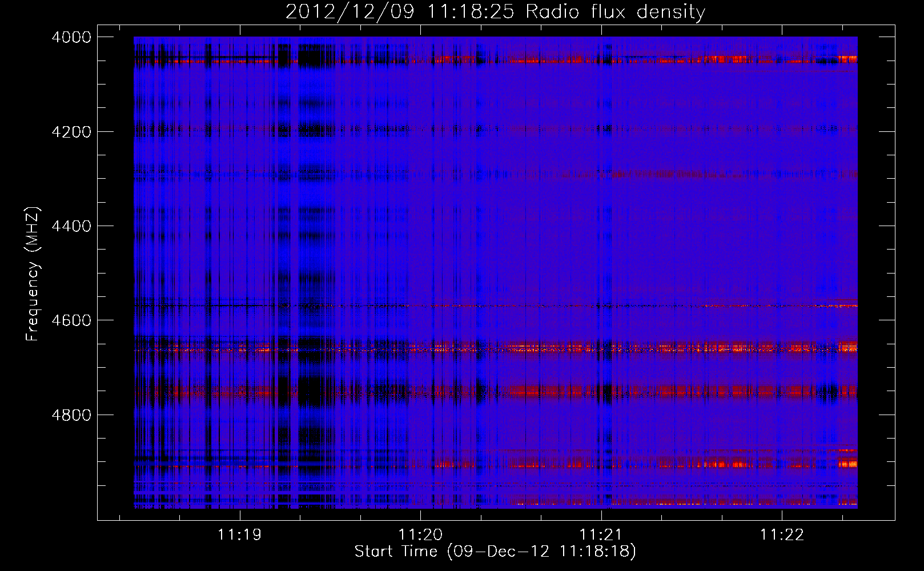This screenshot has width=924, height=571.
Task: Click the 4000 frequency axis label
Action: [x=71, y=37]
